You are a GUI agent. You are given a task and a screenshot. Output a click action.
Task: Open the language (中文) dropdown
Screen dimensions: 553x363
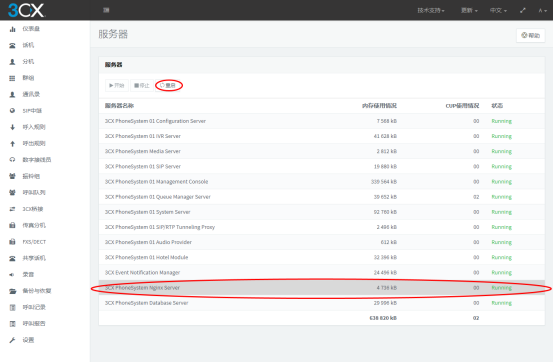tap(498, 11)
